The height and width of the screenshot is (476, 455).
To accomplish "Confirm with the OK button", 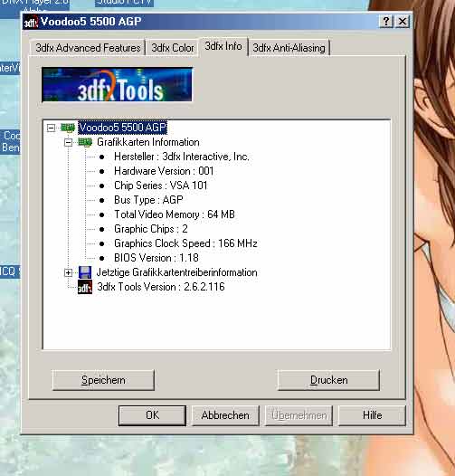I will click(x=152, y=415).
